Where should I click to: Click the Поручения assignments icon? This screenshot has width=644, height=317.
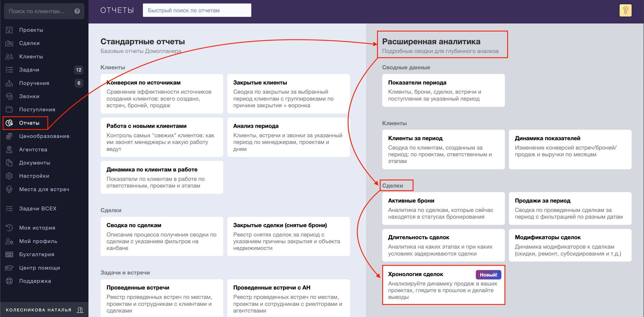click(x=9, y=83)
